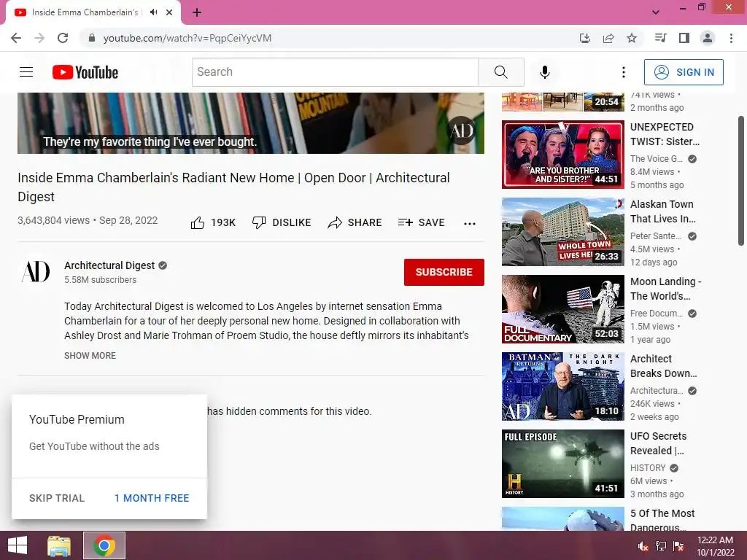Dismiss the Premium popup with SKIP TRIAL
Viewport: 747px width, 560px height.
(57, 498)
